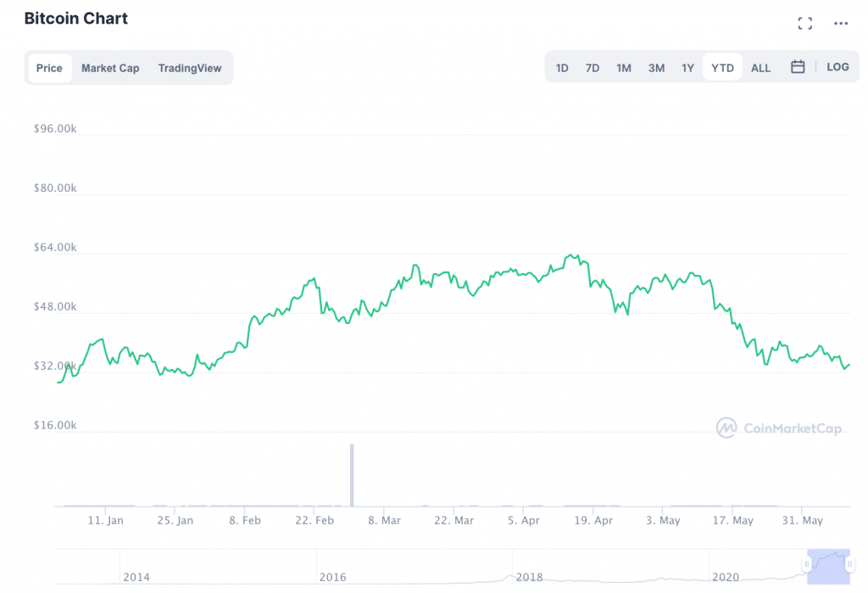Set the chart range to 1Y
Image resolution: width=868 pixels, height=593 pixels.
click(x=687, y=68)
